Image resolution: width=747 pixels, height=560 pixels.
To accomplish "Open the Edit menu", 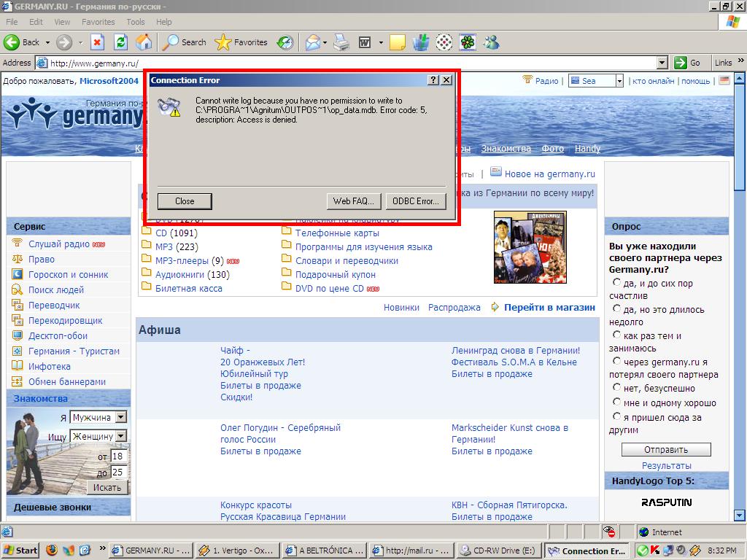I will point(36,22).
